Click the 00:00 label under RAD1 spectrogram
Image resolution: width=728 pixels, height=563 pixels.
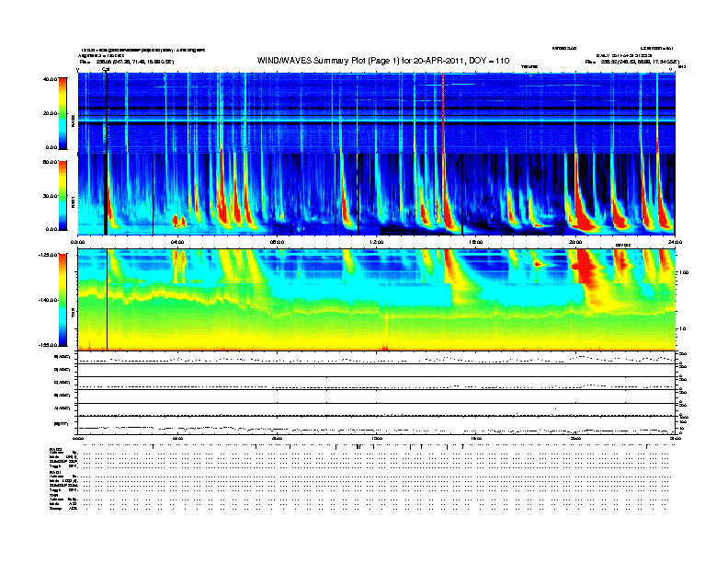coord(77,242)
